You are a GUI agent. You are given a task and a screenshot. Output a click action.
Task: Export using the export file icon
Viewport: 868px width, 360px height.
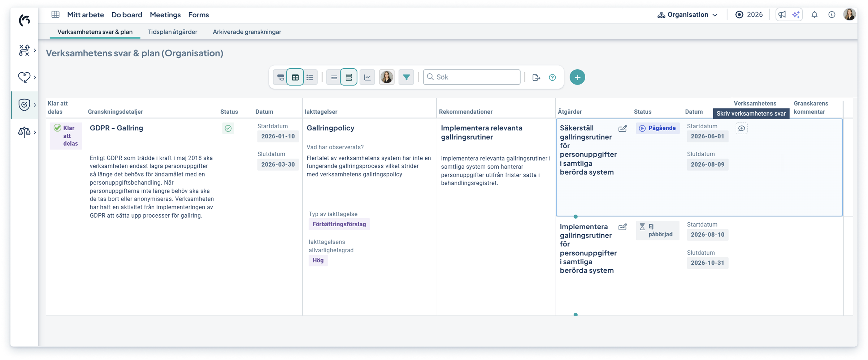coord(536,77)
